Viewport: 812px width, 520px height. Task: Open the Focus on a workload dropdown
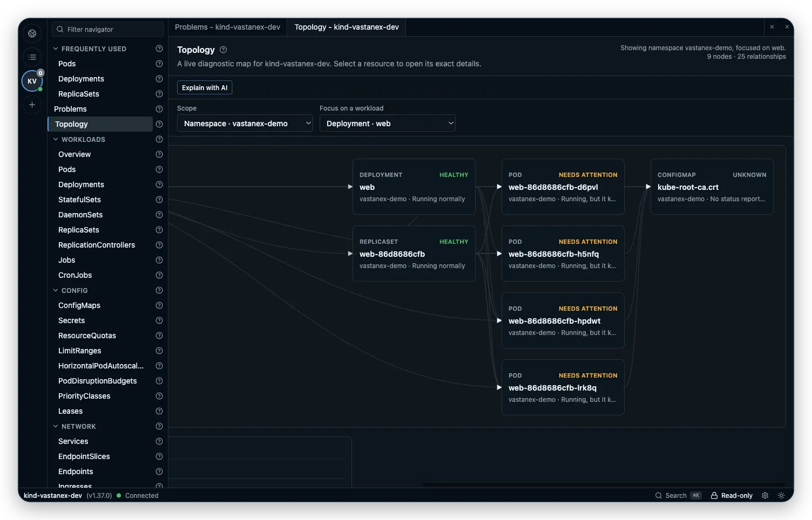click(x=388, y=124)
